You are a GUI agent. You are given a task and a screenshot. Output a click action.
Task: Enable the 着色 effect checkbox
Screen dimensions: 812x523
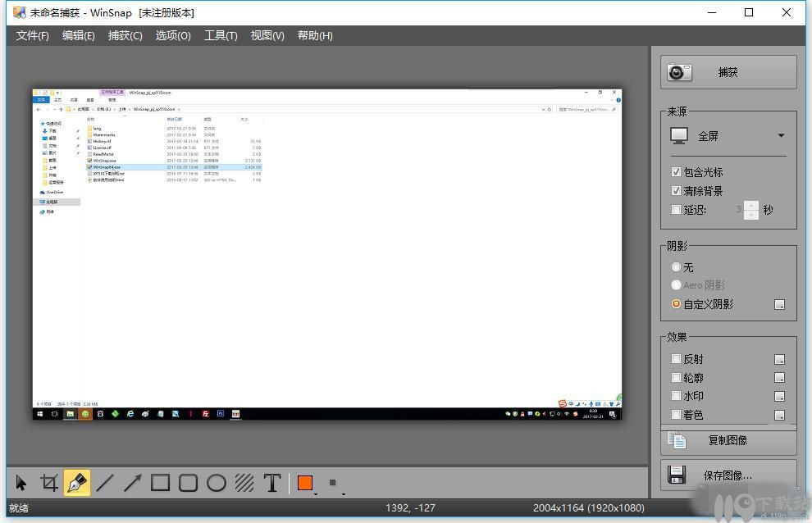pyautogui.click(x=676, y=414)
